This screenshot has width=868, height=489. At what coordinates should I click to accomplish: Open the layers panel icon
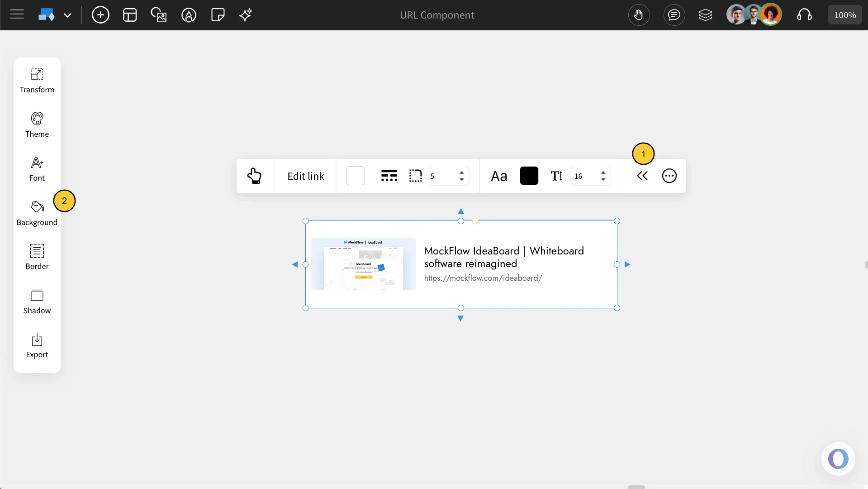[705, 15]
